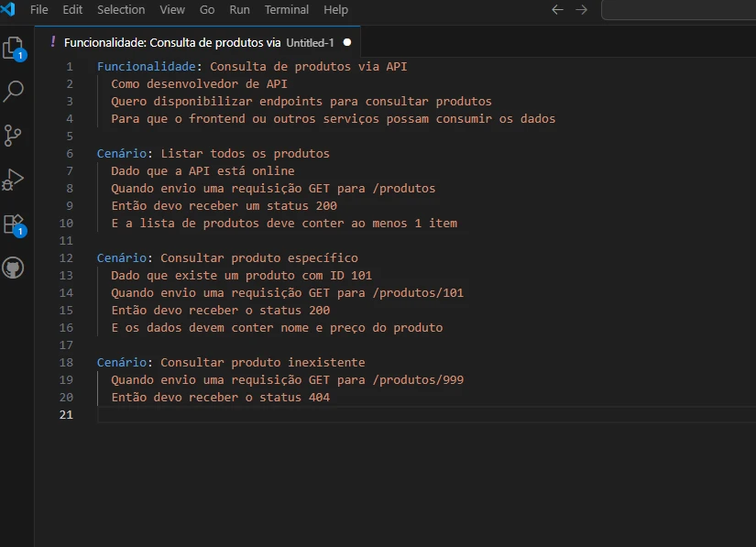Open the GitHub view in activity bar
The width and height of the screenshot is (756, 547).
coord(14,268)
